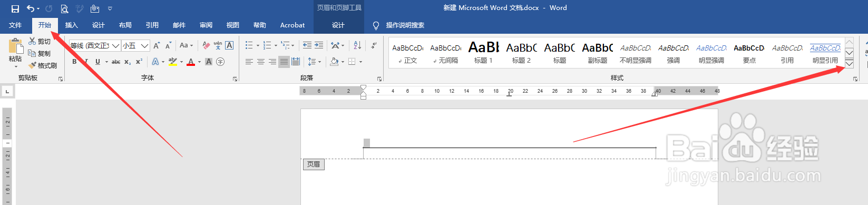Image resolution: width=868 pixels, height=205 pixels.
Task: Open the Font dialog launcher in 字体 group
Action: click(235, 79)
